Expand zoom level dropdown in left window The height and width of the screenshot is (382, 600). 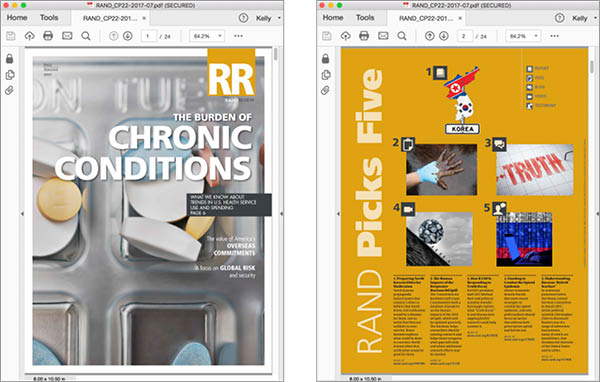click(x=220, y=36)
